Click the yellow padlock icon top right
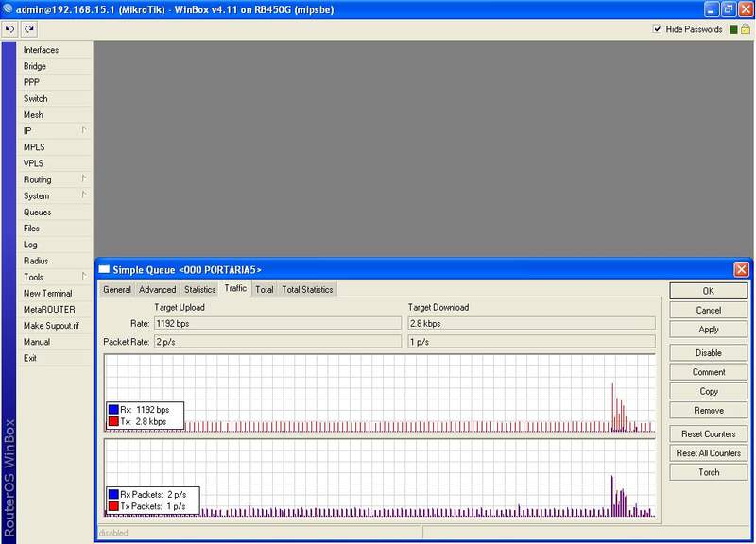The width and height of the screenshot is (756, 544). tap(746, 29)
